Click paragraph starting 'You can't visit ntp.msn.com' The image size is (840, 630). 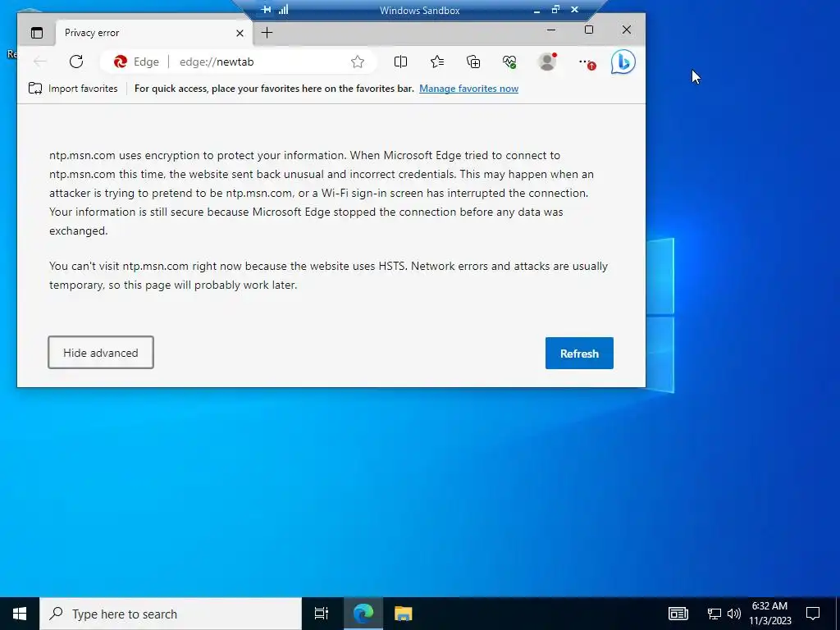point(328,276)
